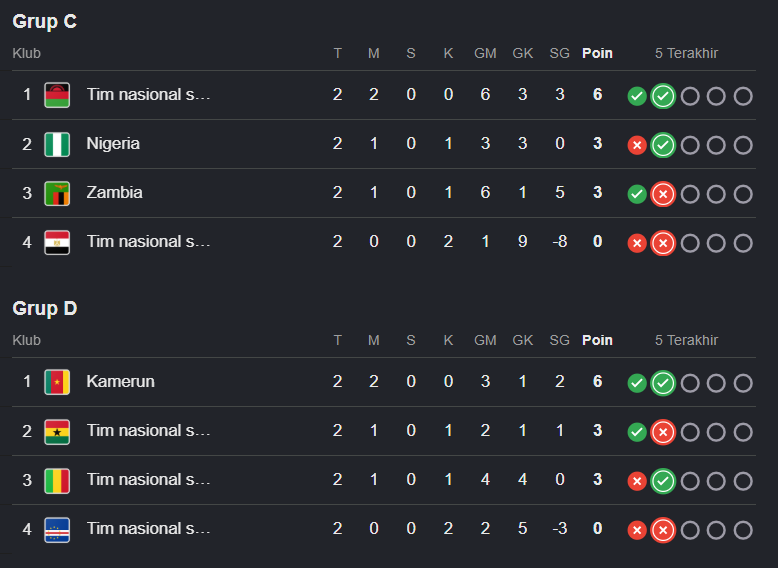Click Zambia's outlined red loss icon
Screen dimensions: 778x568
[x=663, y=194]
